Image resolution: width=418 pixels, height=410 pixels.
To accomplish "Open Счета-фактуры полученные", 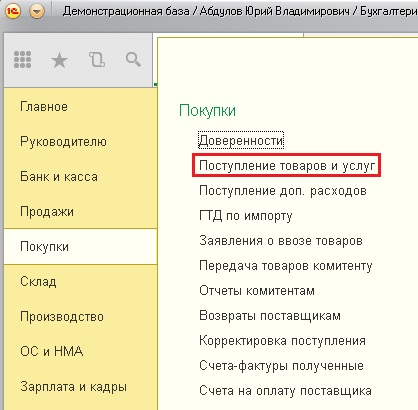I will (x=281, y=366).
